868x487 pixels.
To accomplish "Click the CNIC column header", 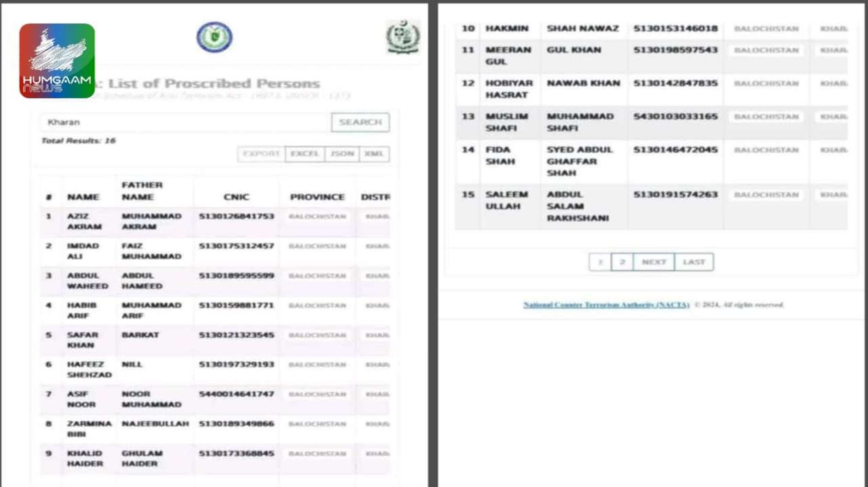I will pyautogui.click(x=236, y=197).
